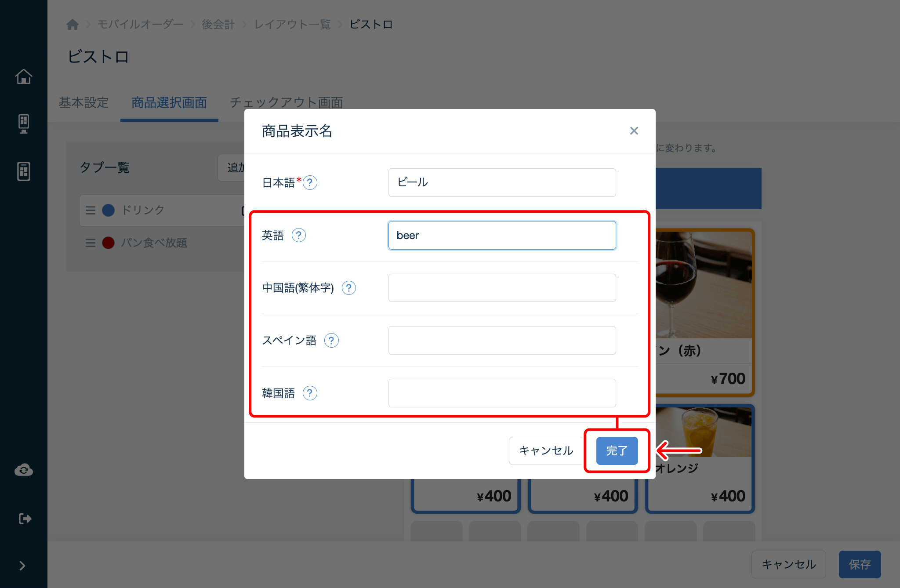Click the logout icon in the sidebar

tap(23, 518)
